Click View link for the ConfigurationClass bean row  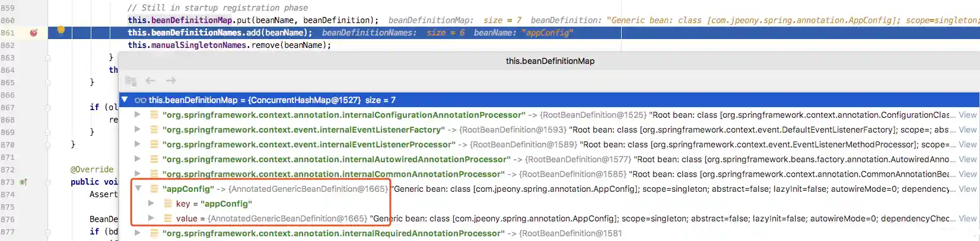[968, 115]
